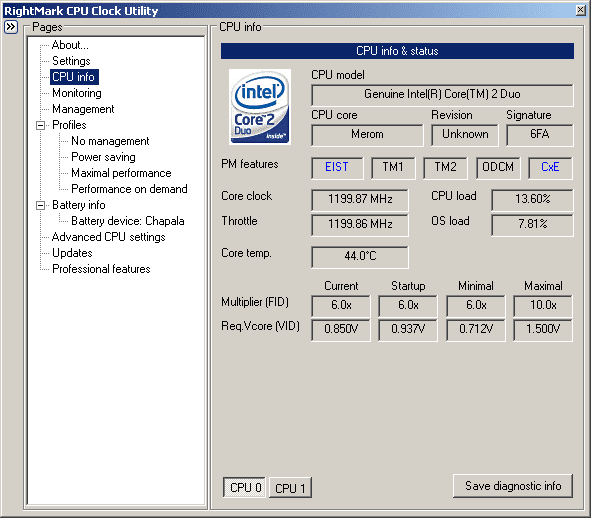Open the Maximal performance profile
This screenshot has width=591, height=518.
121,173
